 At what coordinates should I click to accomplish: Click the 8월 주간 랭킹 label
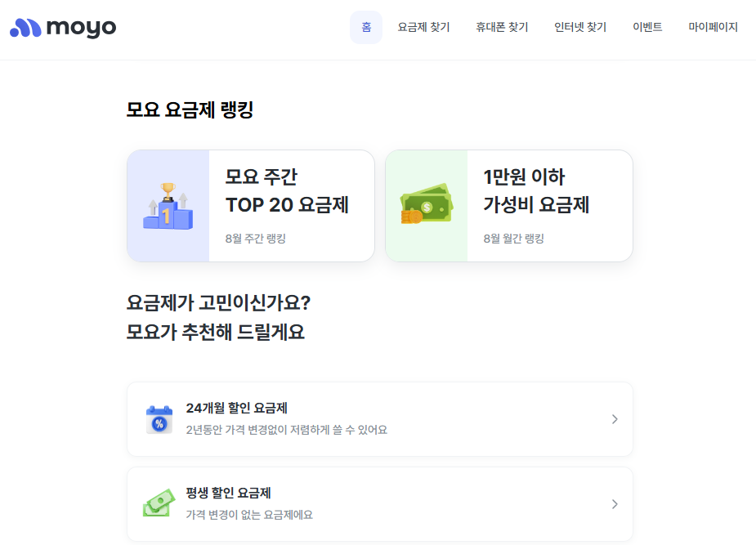tap(254, 238)
